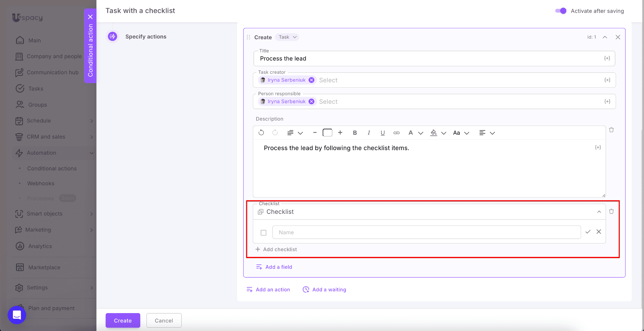Delete the checklist using trash icon
644x331 pixels.
611,211
